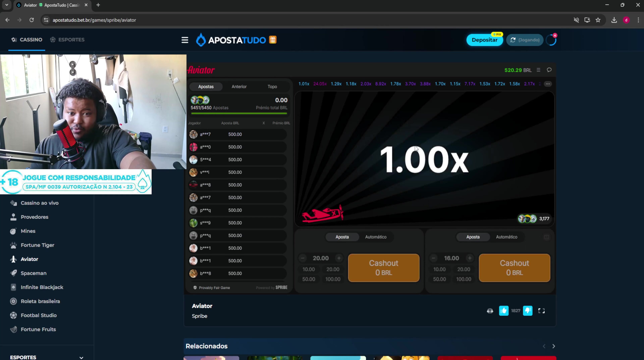Decrease left bet amount with minus
Image resolution: width=644 pixels, height=360 pixels.
point(303,258)
